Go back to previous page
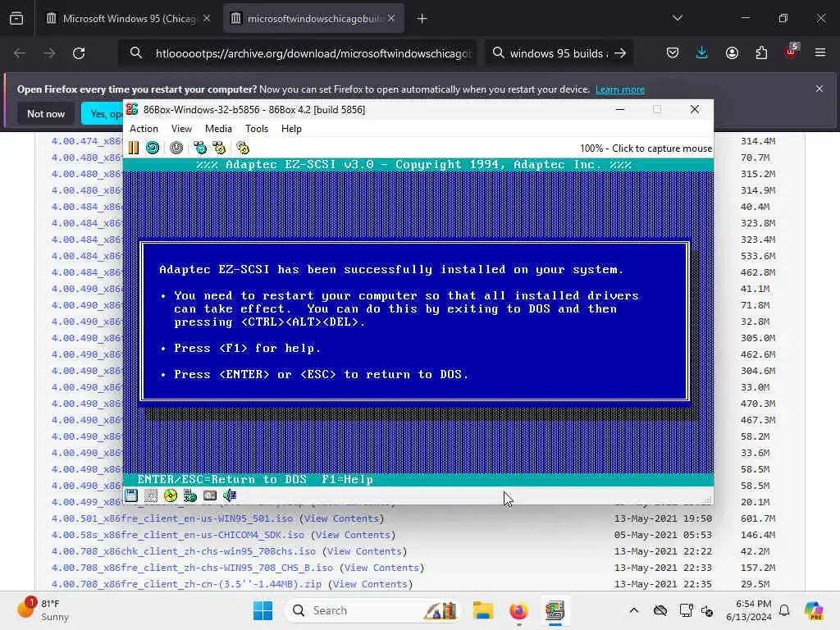The image size is (840, 630). click(20, 53)
